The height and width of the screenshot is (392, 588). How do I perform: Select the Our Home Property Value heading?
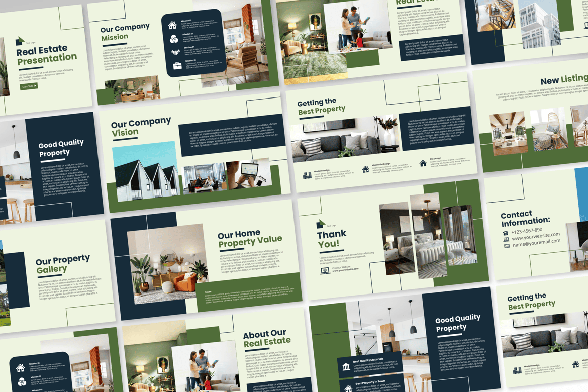250,239
